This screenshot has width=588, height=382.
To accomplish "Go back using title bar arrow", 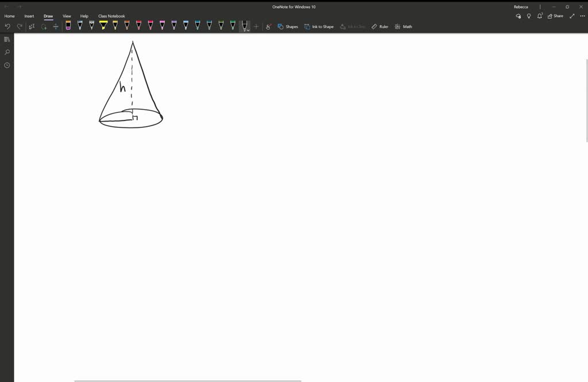I will [6, 6].
